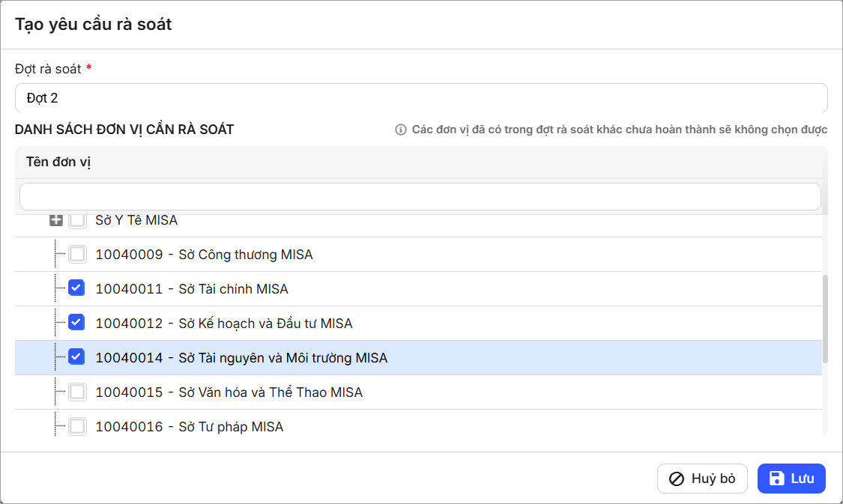This screenshot has height=504, width=843.
Task: Select row 10040015 - Sở Văn hóa và Thể Thao
Action: (x=229, y=392)
